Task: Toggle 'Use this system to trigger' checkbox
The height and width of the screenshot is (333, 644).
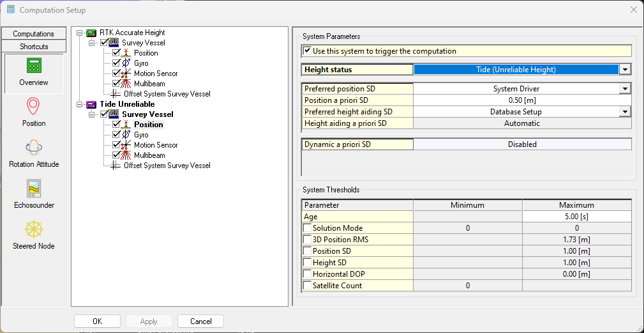Action: [x=308, y=51]
